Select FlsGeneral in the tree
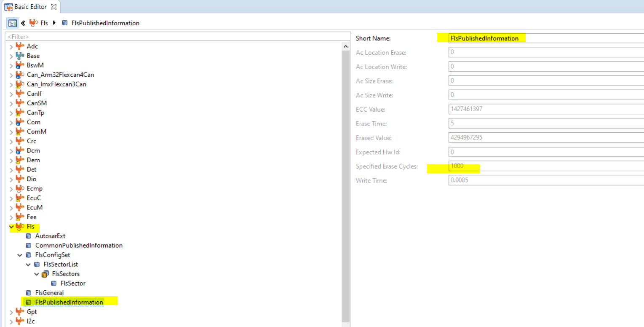 [50, 292]
